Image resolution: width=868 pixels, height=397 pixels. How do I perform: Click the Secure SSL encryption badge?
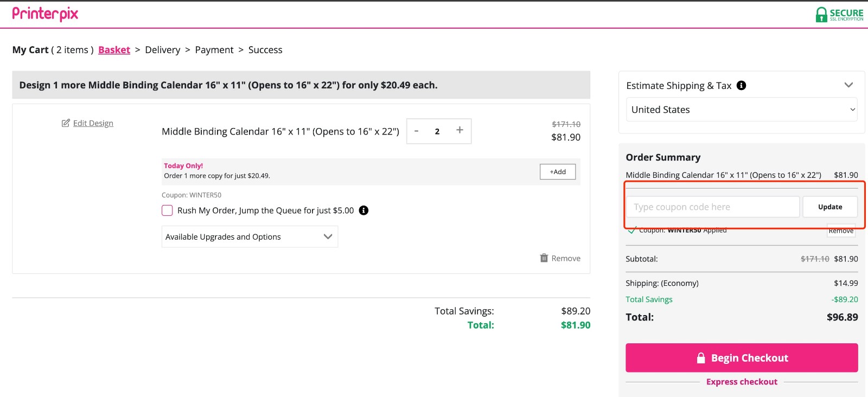[x=839, y=14]
